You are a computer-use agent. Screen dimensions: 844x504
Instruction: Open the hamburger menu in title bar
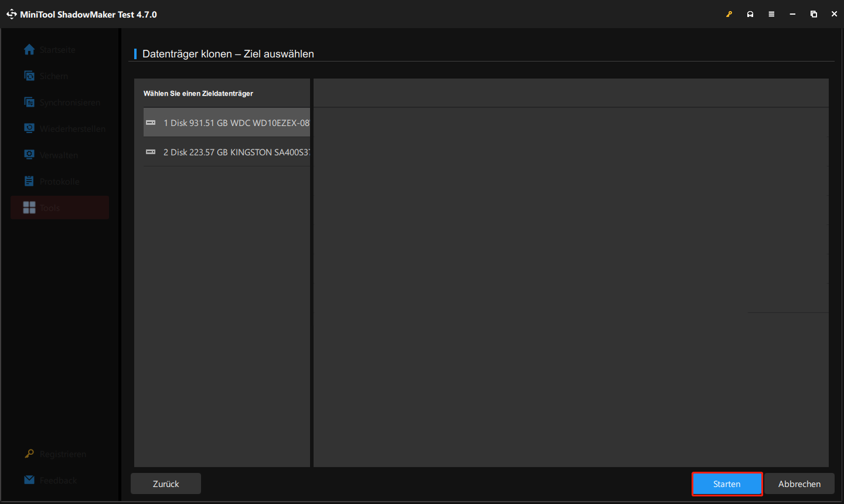771,14
